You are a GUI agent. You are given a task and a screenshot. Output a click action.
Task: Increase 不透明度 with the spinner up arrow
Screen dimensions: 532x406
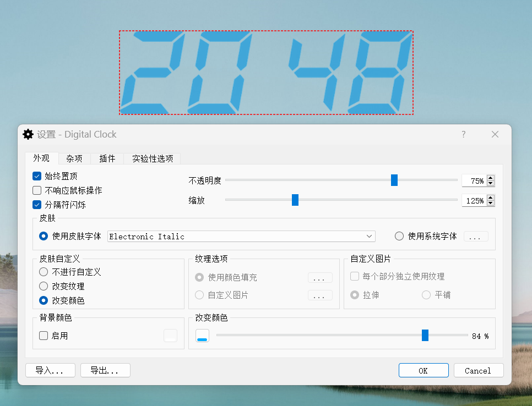(491, 178)
